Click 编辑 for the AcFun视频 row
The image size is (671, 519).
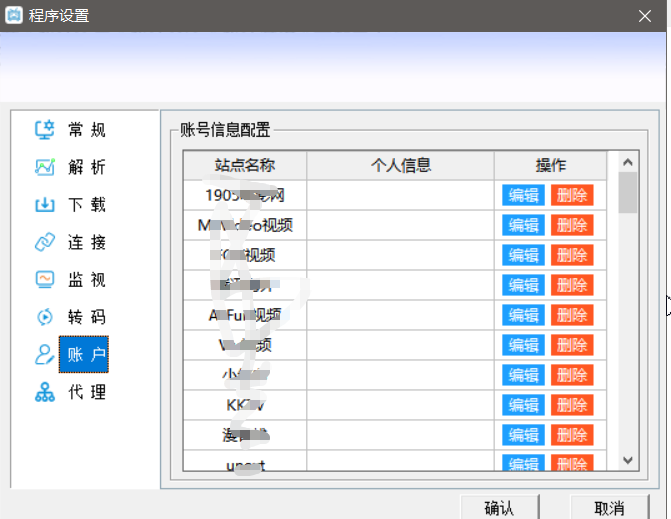[523, 315]
